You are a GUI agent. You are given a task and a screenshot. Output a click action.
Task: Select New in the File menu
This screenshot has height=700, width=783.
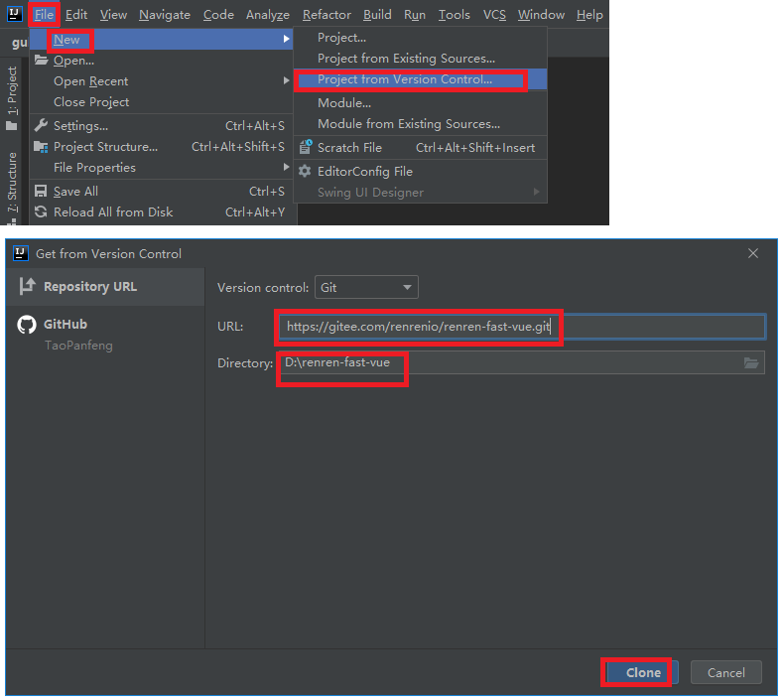(x=162, y=40)
